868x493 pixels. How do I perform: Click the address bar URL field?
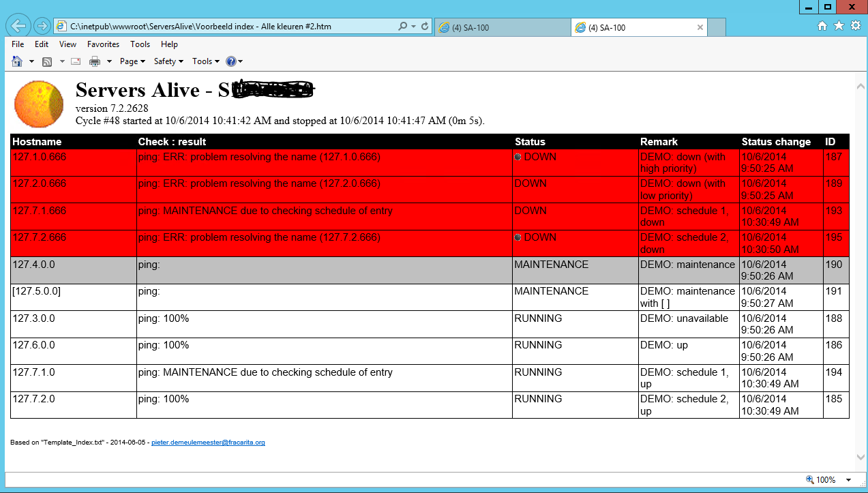tap(225, 27)
